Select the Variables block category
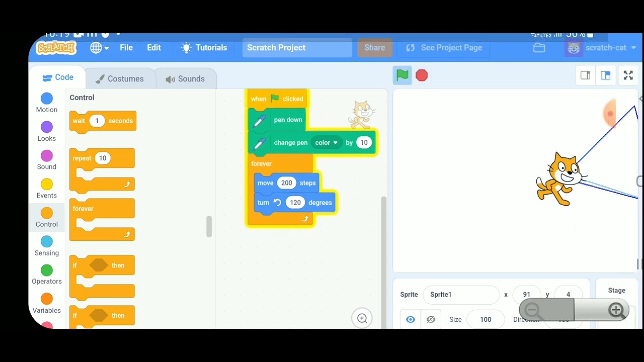 [x=47, y=304]
